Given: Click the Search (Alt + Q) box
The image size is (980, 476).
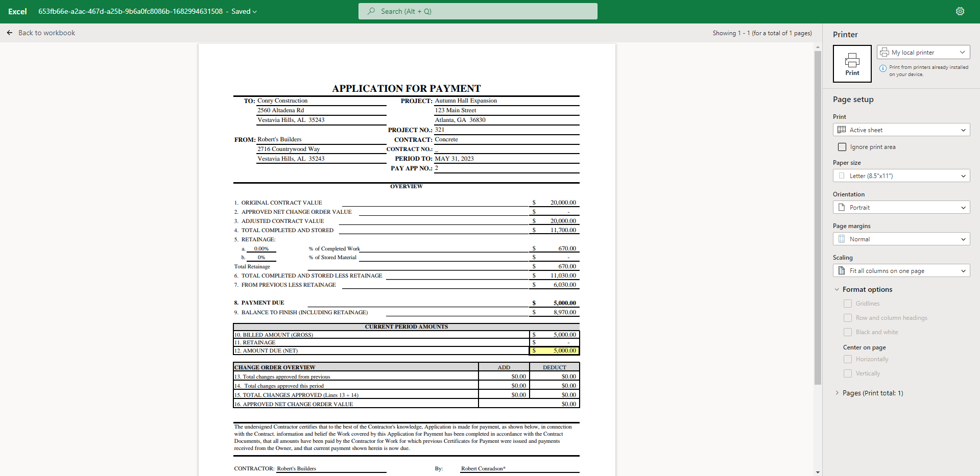Looking at the screenshot, I should coord(477,11).
